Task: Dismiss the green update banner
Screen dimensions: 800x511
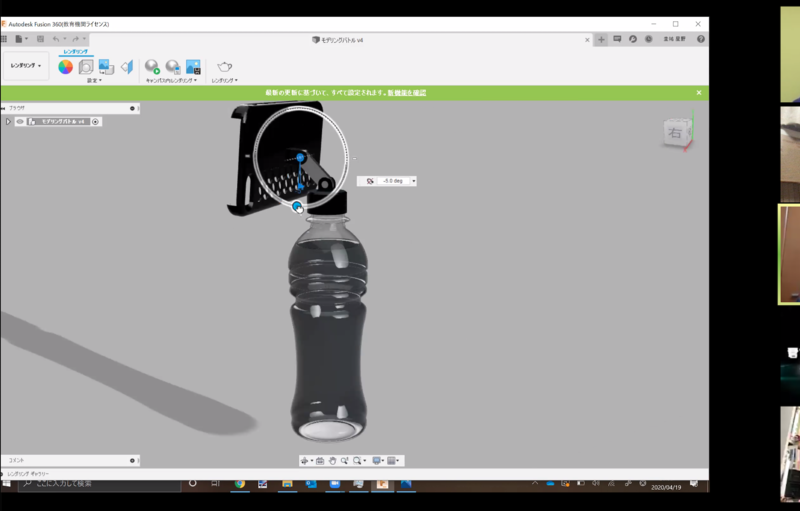Action: (x=699, y=93)
